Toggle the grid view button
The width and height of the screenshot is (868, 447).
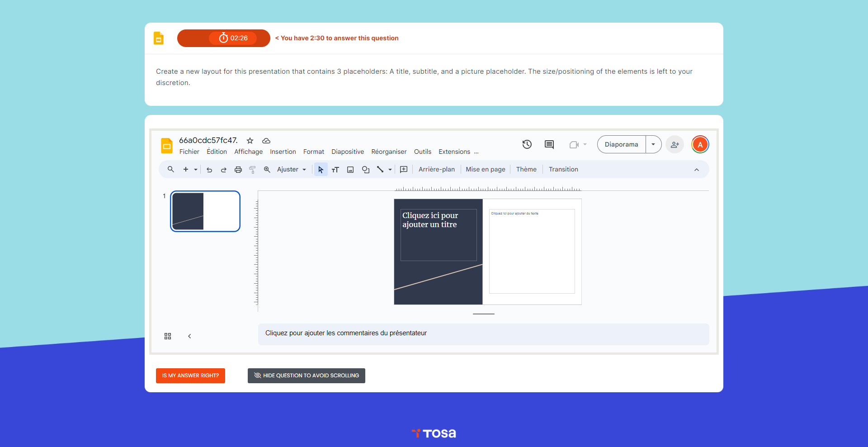coord(168,336)
